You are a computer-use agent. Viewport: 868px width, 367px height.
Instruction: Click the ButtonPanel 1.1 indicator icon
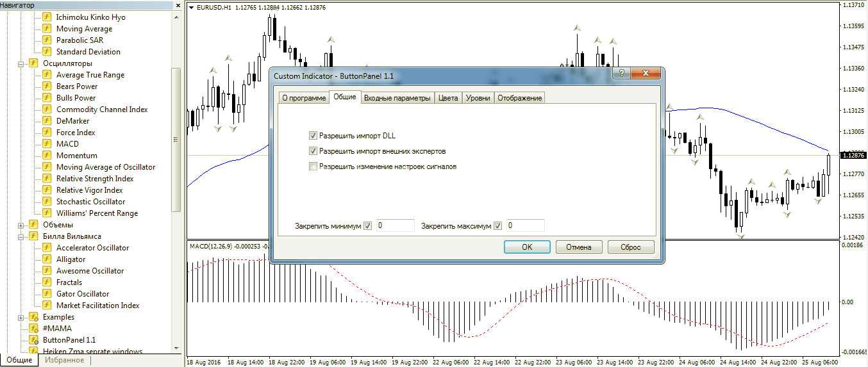click(x=33, y=340)
